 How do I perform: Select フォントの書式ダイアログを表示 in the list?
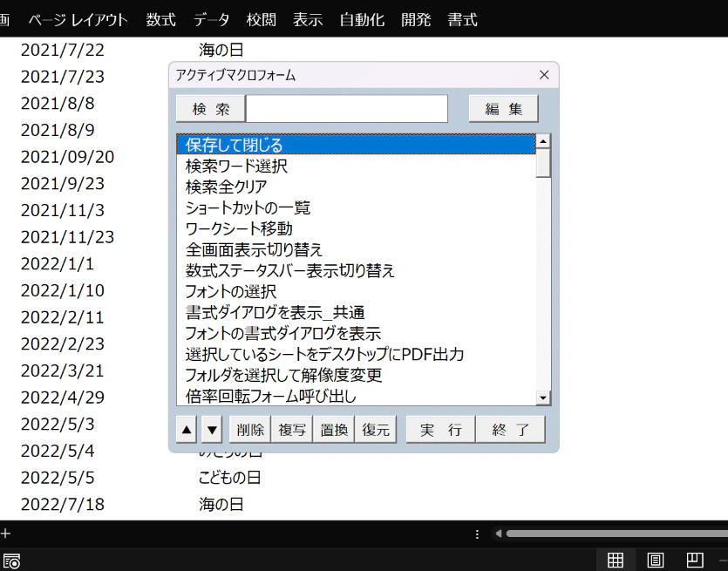(356, 333)
